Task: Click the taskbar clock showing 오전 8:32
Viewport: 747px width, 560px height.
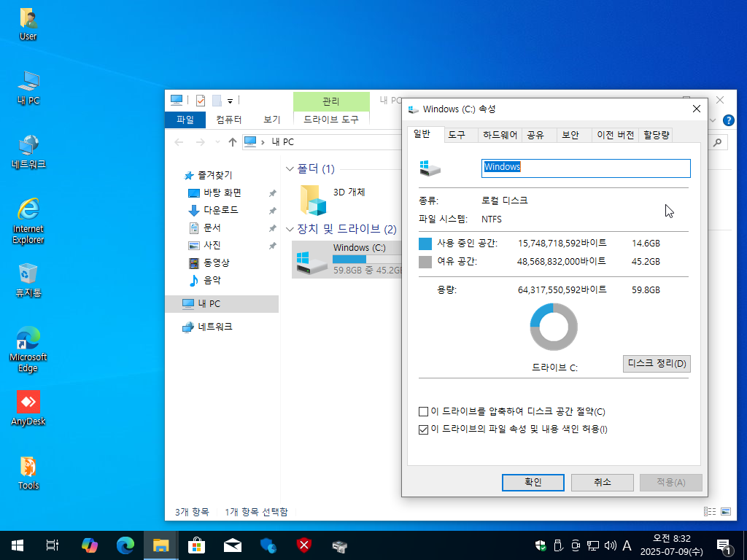Action: pyautogui.click(x=671, y=545)
